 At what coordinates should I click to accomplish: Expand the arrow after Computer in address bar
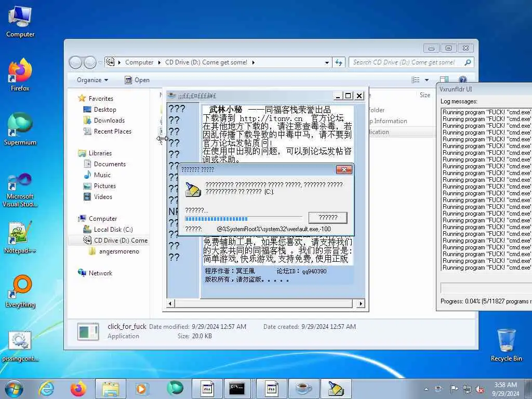tap(159, 62)
